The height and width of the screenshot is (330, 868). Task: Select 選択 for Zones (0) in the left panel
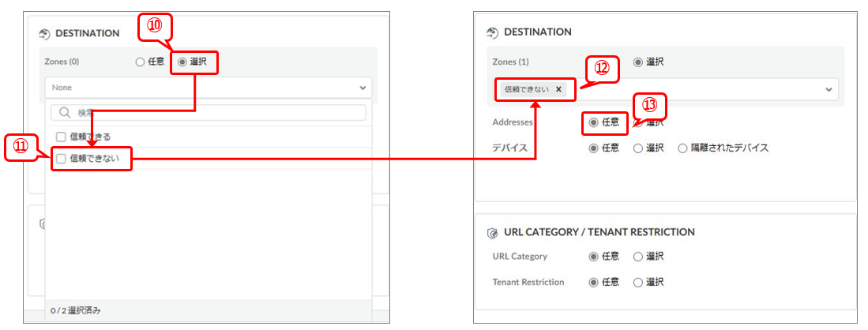(x=183, y=62)
